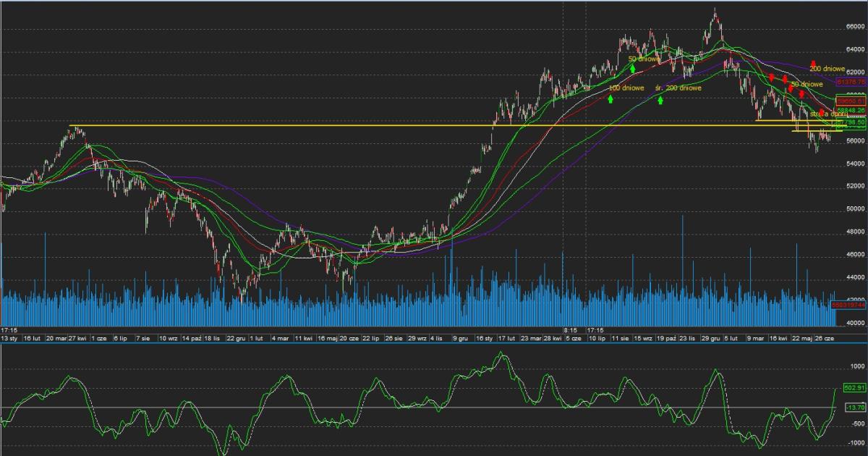The height and width of the screenshot is (456, 868).
Task: Click the "13 sty" date on time axis
Action: (x=9, y=338)
